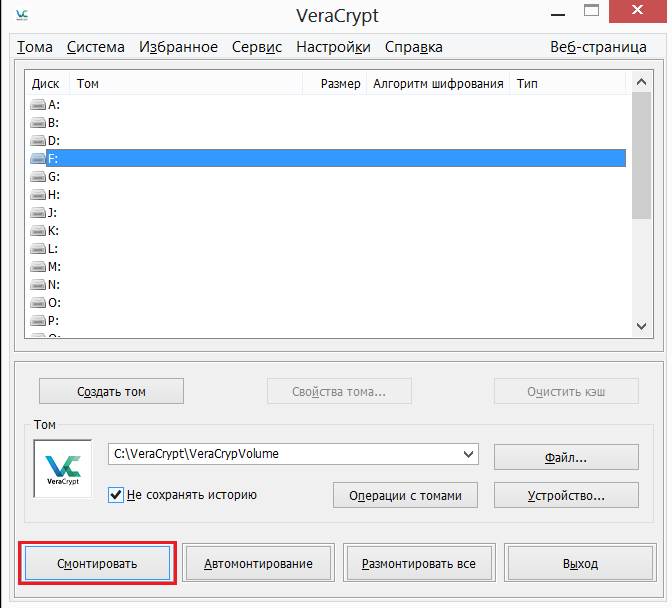Click the VeraCrypt title bar app icon
This screenshot has width=672, height=608.
(x=22, y=15)
